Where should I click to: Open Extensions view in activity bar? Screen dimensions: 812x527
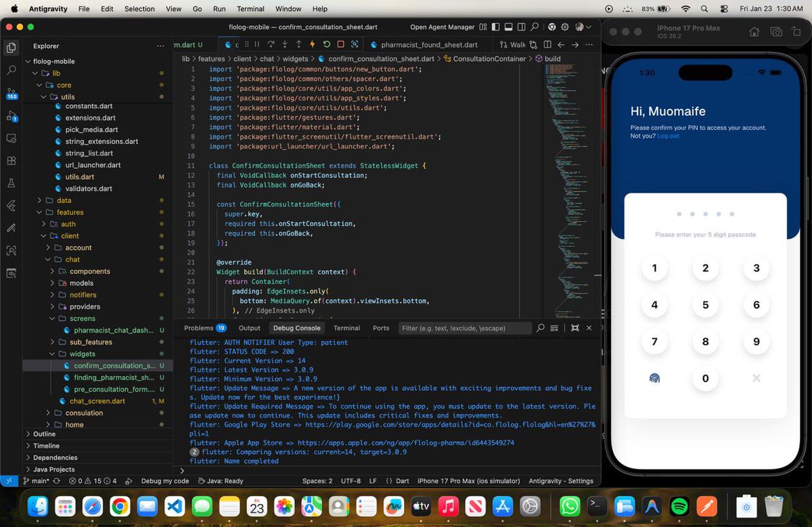click(x=11, y=161)
